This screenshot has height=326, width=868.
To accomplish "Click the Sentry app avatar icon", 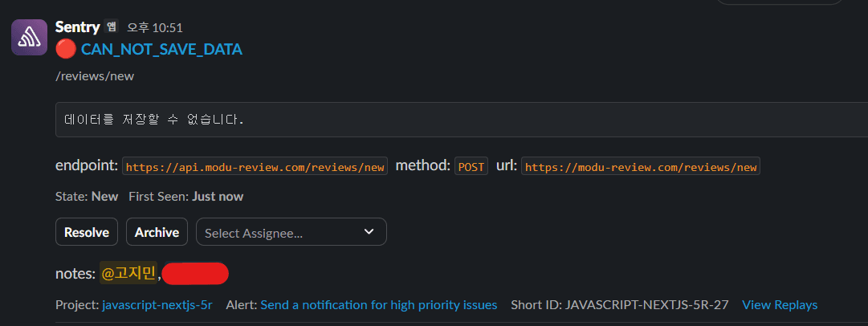I will [29, 37].
